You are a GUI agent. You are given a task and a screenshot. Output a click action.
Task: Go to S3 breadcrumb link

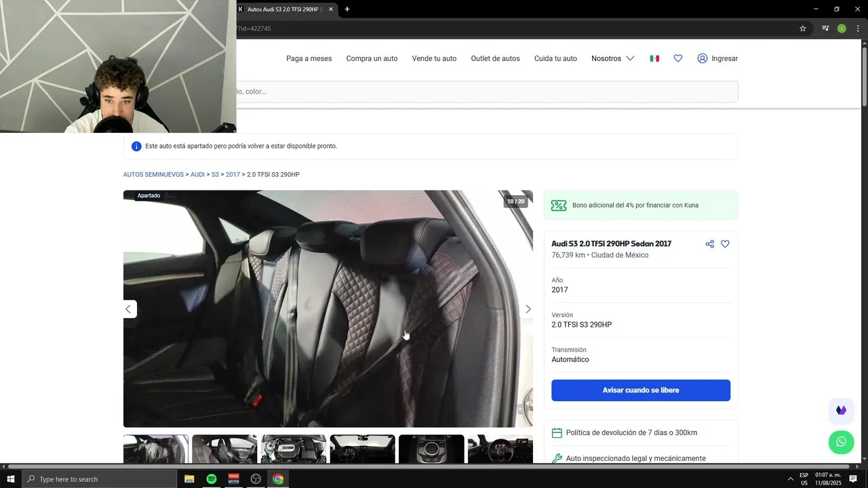215,175
